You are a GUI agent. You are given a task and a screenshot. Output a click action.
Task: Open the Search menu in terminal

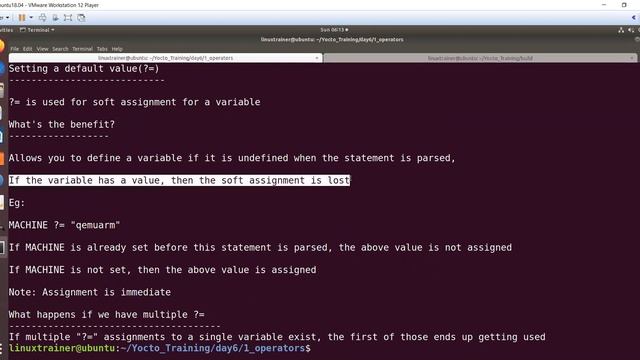(x=60, y=49)
